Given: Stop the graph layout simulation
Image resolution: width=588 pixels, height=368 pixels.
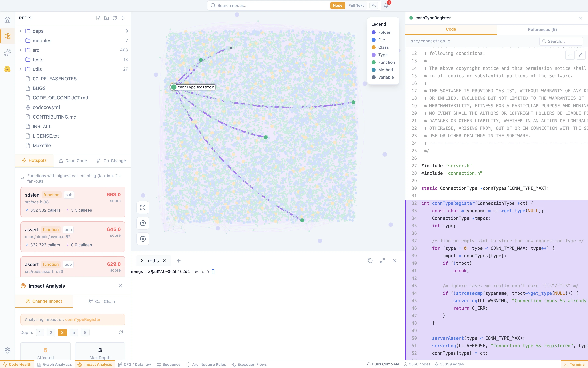Looking at the screenshot, I should (143, 223).
